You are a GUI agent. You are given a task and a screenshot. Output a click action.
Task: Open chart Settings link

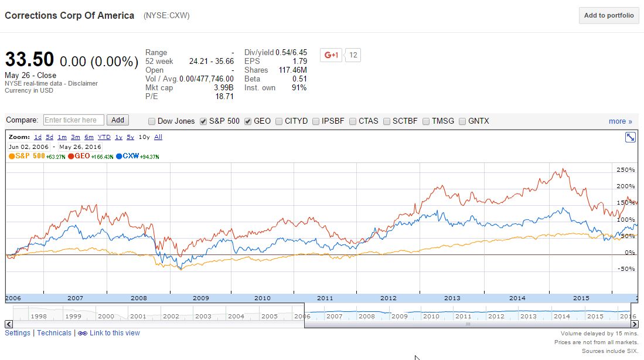pos(18,333)
